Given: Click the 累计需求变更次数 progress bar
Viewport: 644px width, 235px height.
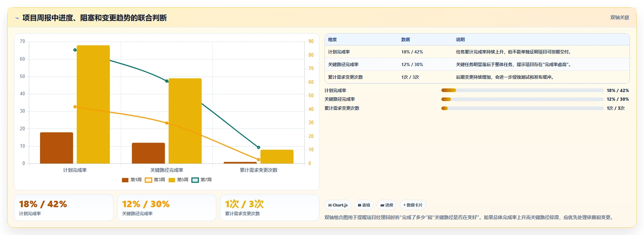Looking at the screenshot, I should pos(522,108).
